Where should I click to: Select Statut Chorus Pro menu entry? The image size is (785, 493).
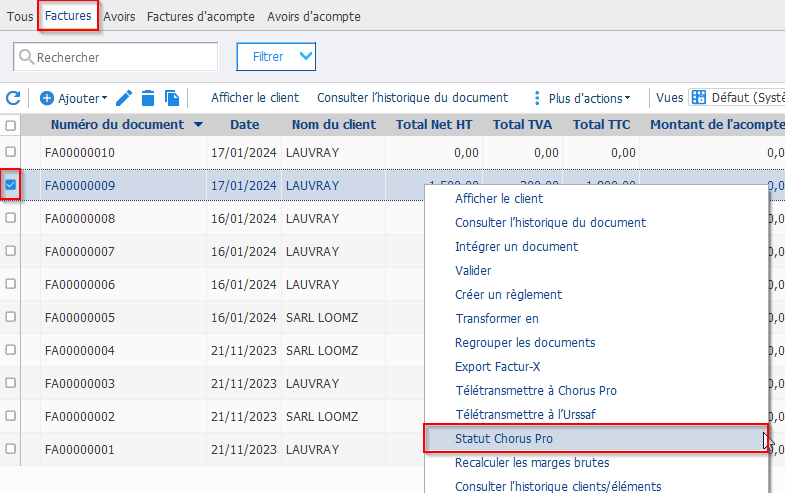(x=596, y=439)
